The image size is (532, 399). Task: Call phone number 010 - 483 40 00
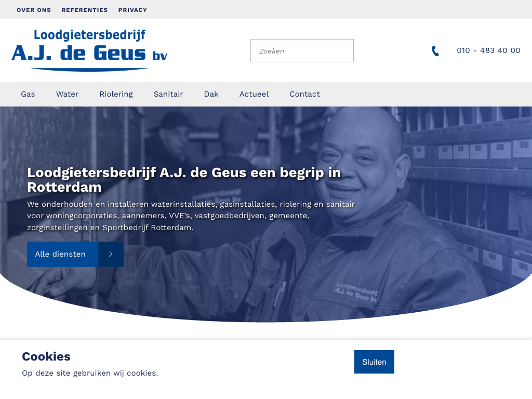pos(488,50)
